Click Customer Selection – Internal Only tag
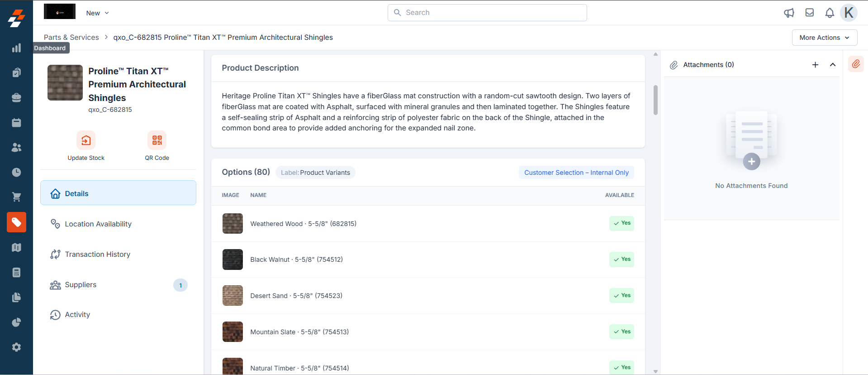868x375 pixels. tap(576, 173)
